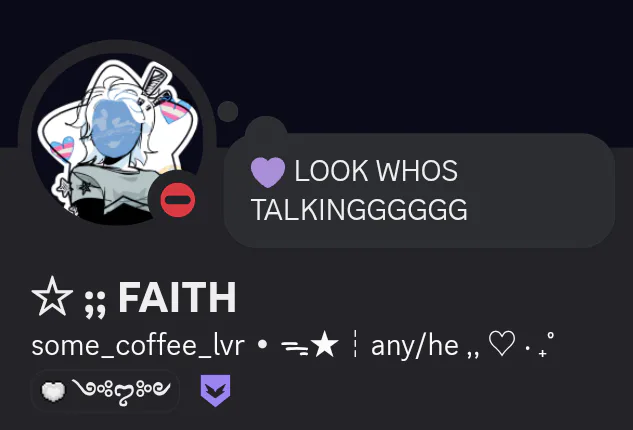The image size is (633, 430).
Task: Click the bullet separator after the username
Action: (263, 344)
